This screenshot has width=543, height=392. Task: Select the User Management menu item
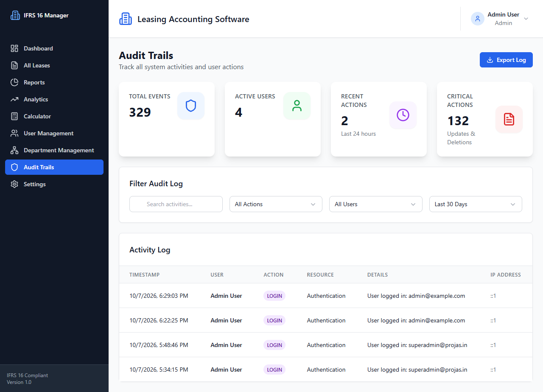[54, 133]
